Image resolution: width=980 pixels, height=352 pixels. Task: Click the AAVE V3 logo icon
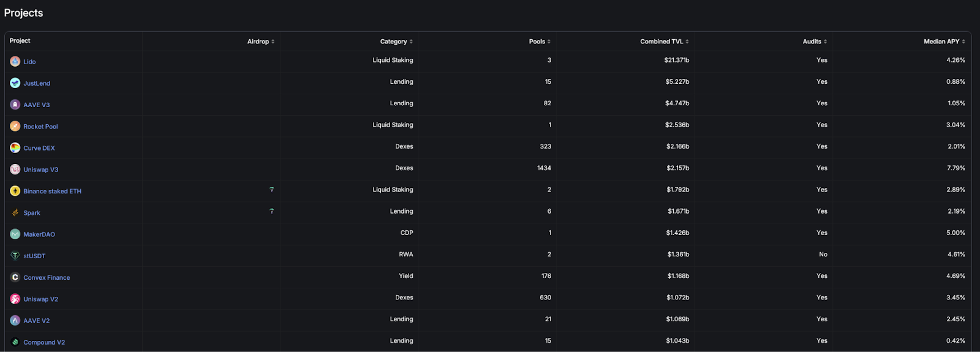tap(15, 105)
